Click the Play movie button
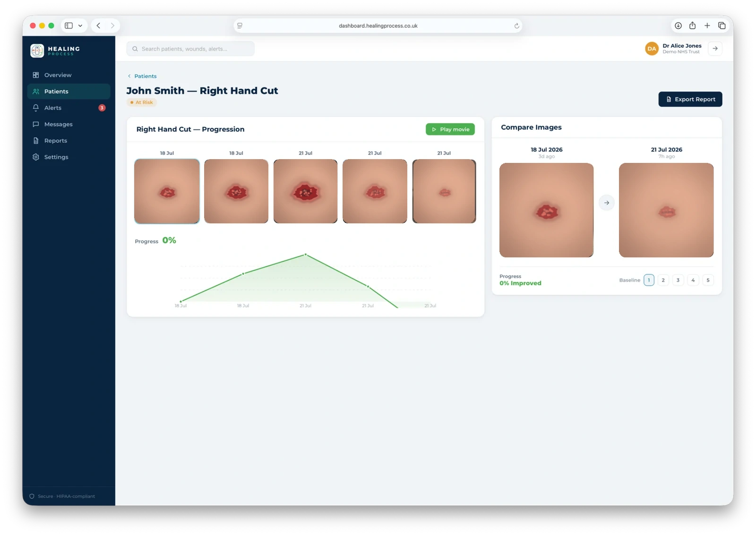756x535 pixels. [x=450, y=129]
